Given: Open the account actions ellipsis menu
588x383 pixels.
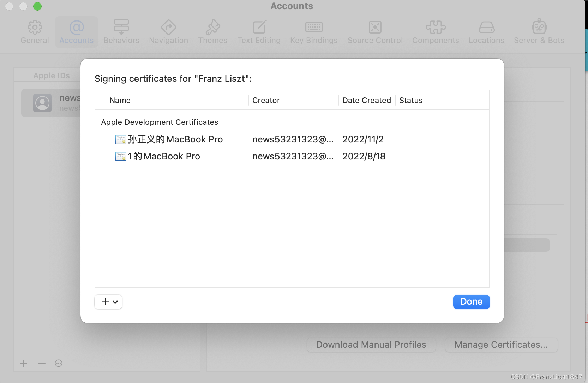Looking at the screenshot, I should click(59, 363).
